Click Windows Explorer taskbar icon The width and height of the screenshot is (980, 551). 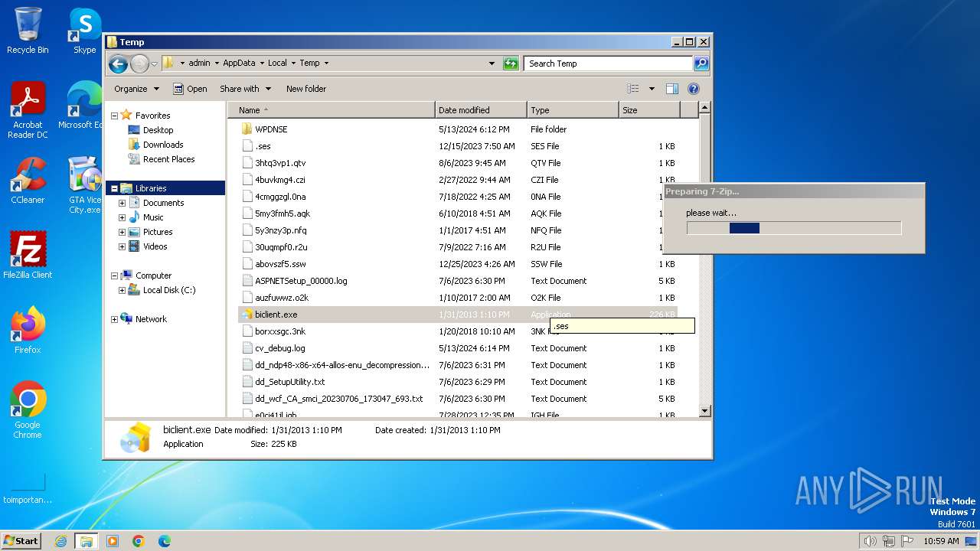click(87, 541)
